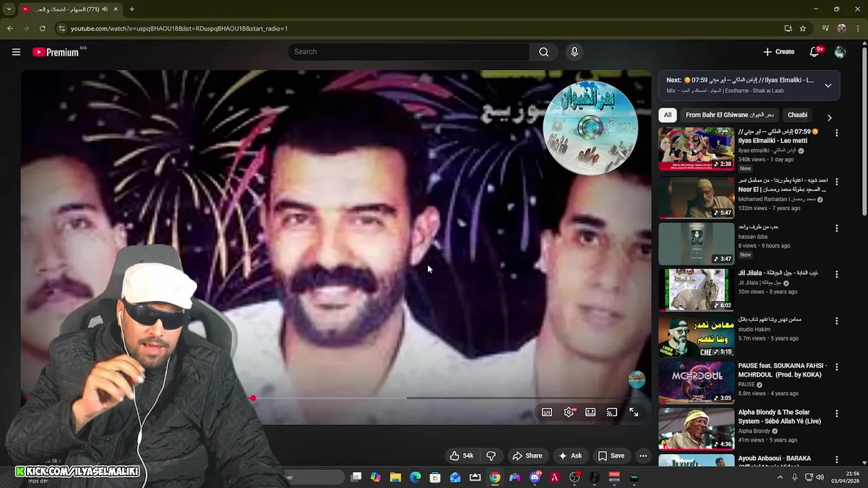
Task: Toggle subtitles in the video player
Action: click(x=547, y=412)
